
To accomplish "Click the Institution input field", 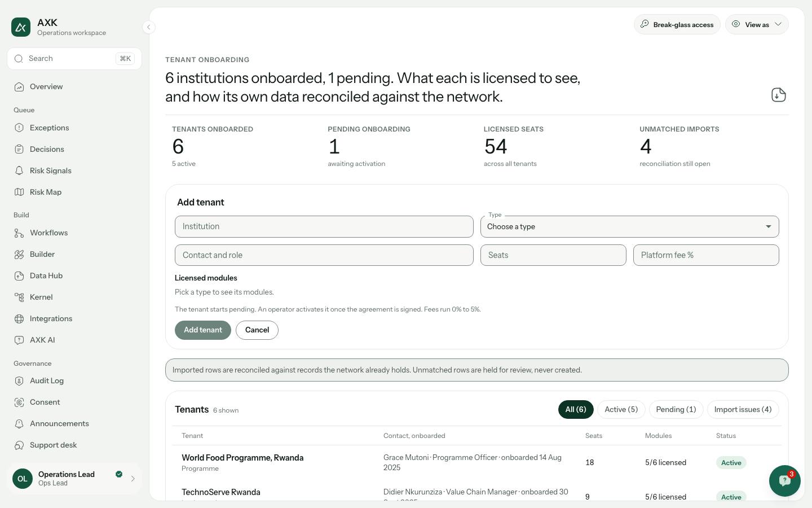I will pyautogui.click(x=324, y=226).
